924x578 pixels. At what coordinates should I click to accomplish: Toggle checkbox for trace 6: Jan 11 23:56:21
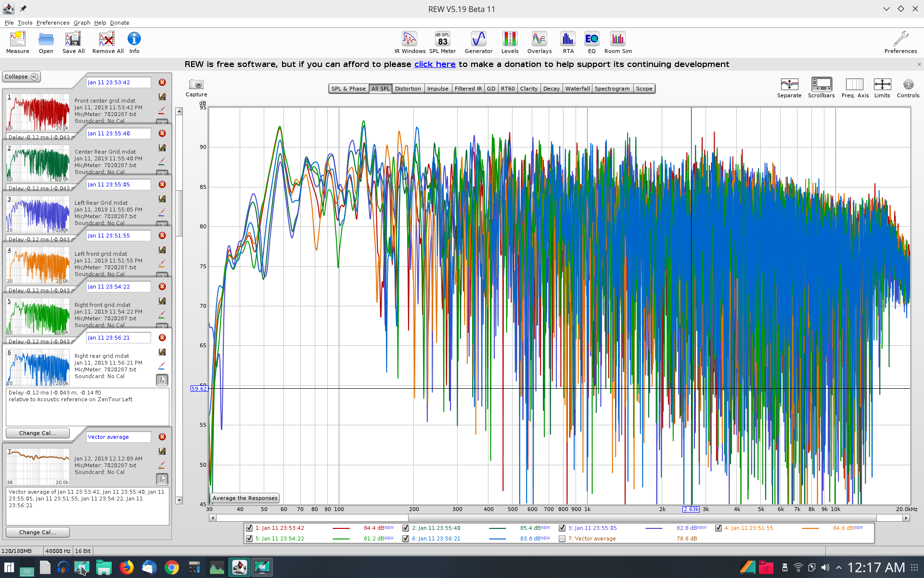[x=406, y=539]
